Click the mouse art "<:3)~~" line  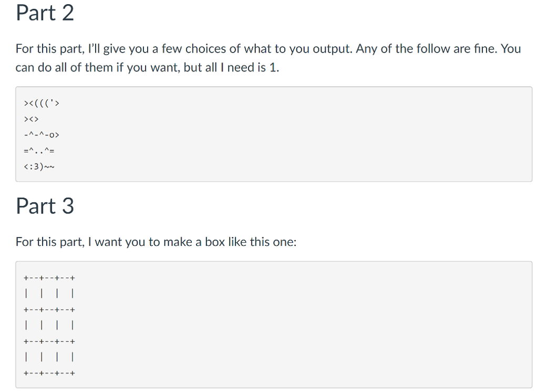(x=40, y=168)
